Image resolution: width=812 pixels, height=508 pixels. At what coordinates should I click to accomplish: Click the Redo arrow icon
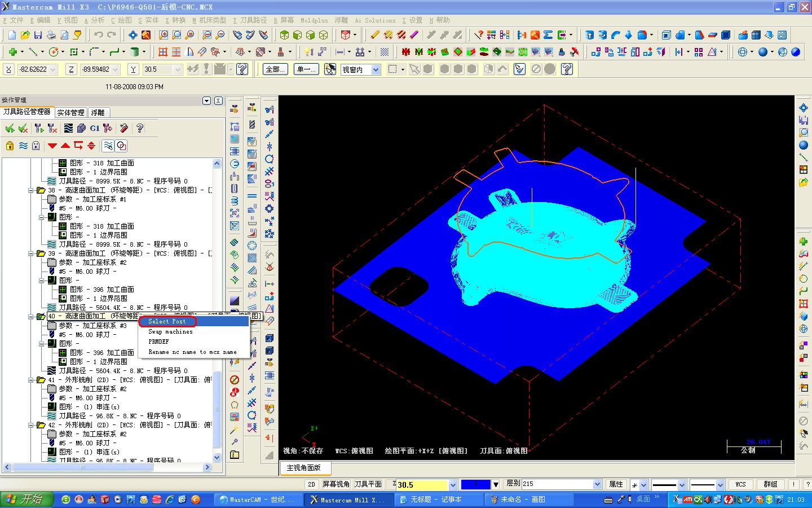coord(112,35)
